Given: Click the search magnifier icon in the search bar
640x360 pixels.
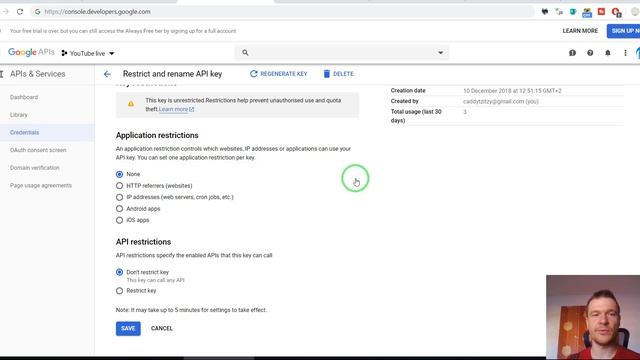Looking at the screenshot, I should [245, 53].
